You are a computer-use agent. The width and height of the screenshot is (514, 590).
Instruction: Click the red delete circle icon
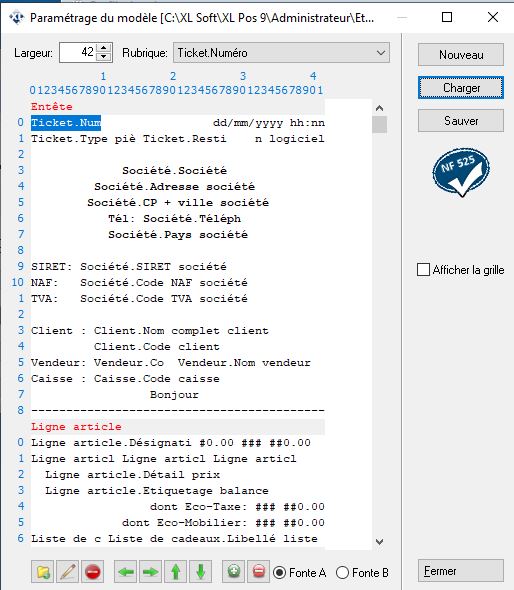[93, 572]
